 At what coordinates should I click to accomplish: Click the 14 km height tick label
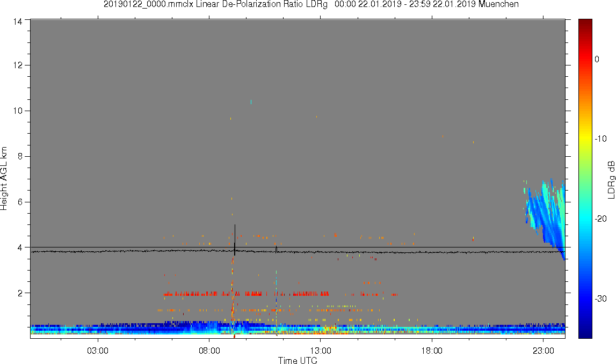(17, 21)
